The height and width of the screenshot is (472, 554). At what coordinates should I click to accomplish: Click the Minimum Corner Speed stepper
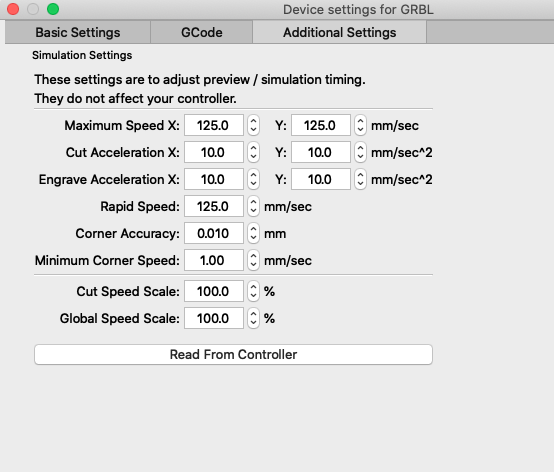pos(253,260)
